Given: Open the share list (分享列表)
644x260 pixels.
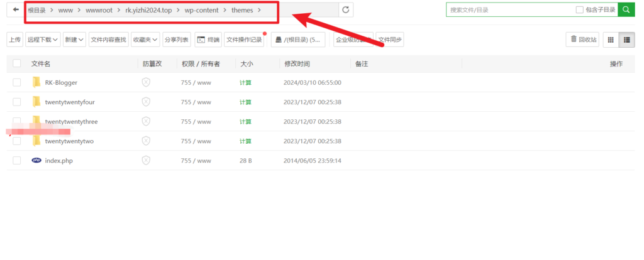Looking at the screenshot, I should 177,40.
